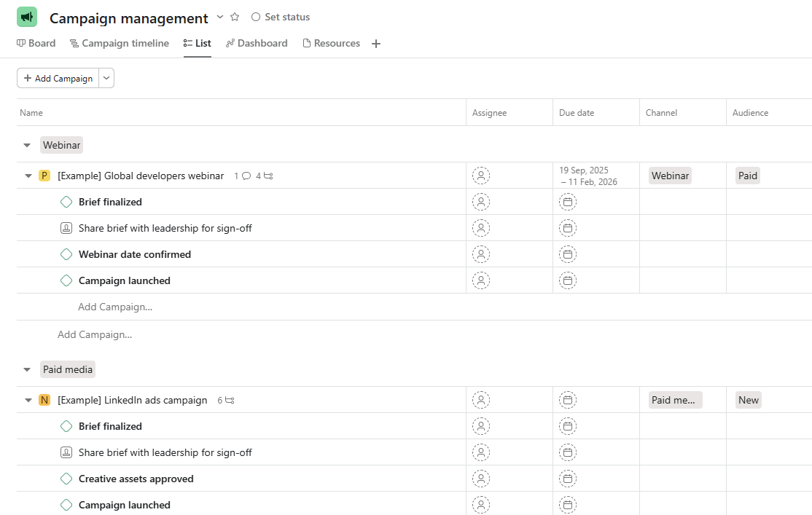Click the Set status circle indicator
Image resolution: width=812 pixels, height=515 pixels.
coord(255,16)
